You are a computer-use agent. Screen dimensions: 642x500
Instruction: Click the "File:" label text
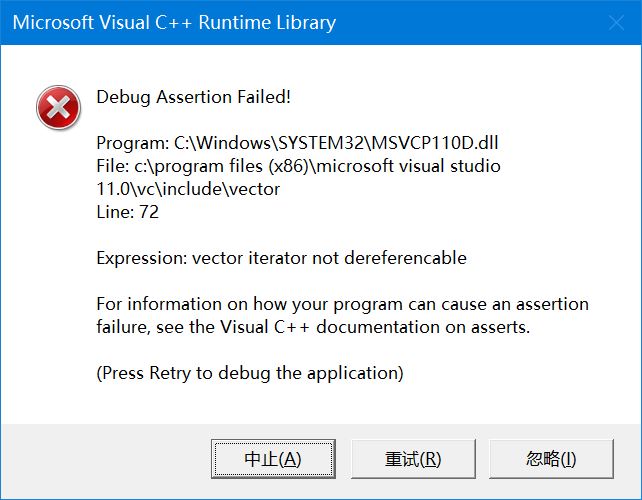click(114, 166)
